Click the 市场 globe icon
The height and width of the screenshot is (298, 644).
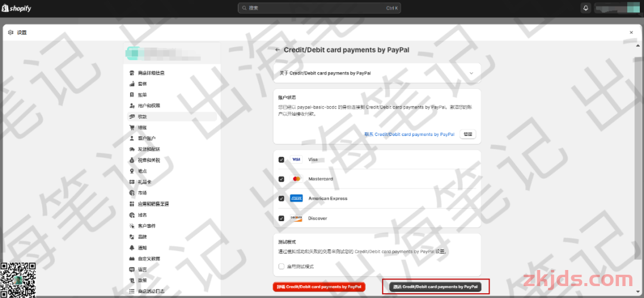click(132, 193)
